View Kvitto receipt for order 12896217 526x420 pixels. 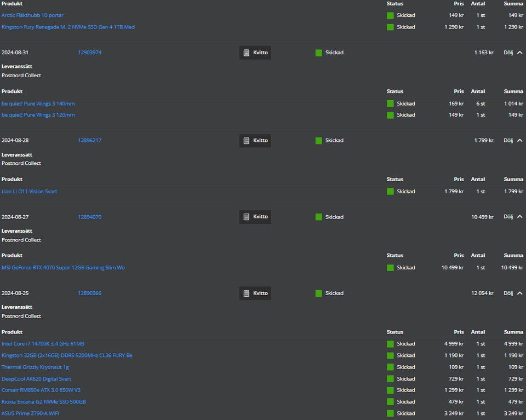(x=255, y=140)
